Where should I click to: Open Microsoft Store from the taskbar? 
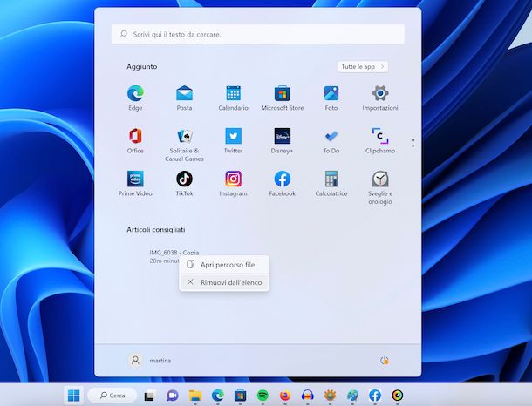point(240,396)
